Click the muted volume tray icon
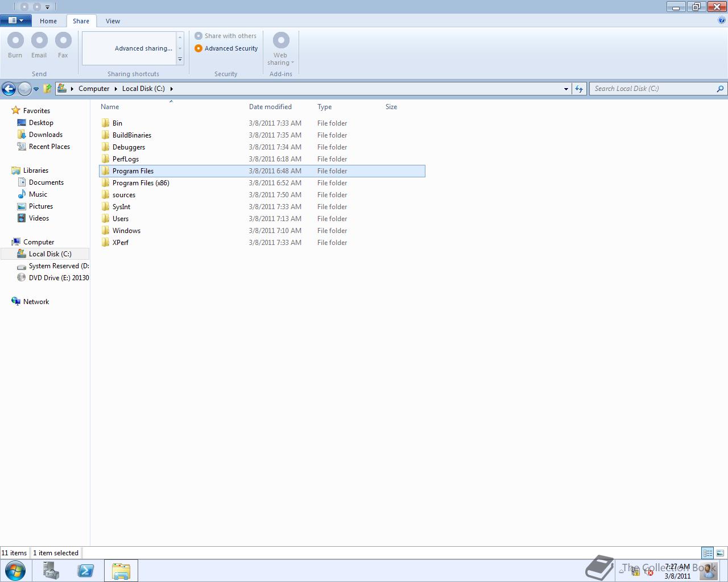The image size is (728, 582). point(648,572)
